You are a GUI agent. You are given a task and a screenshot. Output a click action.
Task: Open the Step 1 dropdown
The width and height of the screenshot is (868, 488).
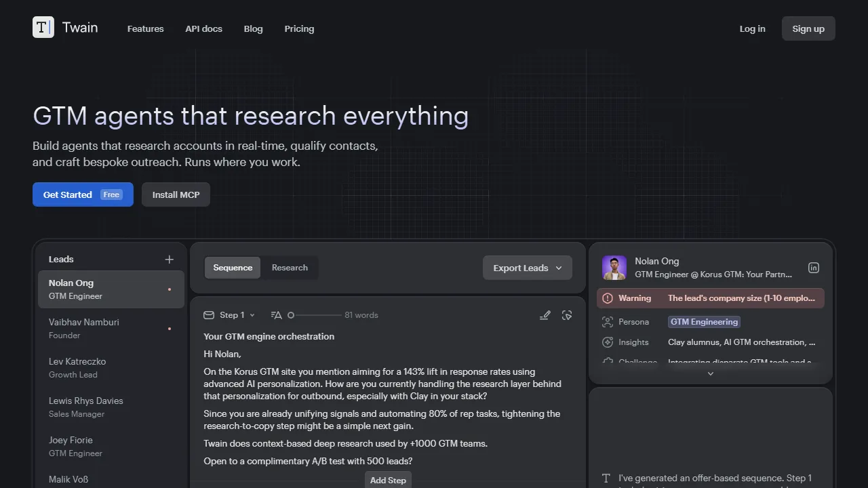pyautogui.click(x=237, y=315)
